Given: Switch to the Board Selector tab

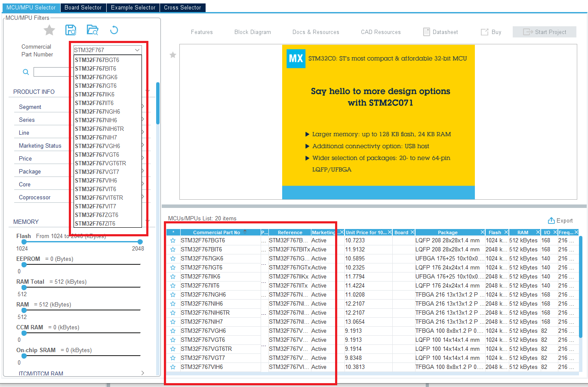Looking at the screenshot, I should (x=83, y=7).
